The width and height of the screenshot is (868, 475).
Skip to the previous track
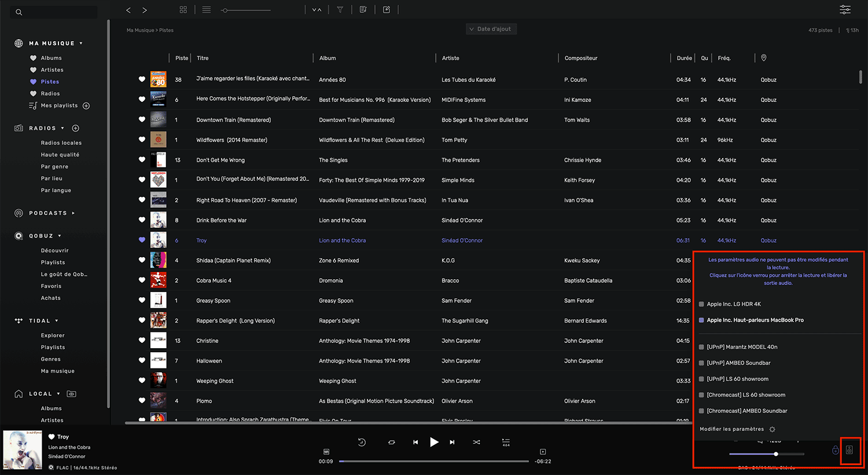click(x=415, y=442)
